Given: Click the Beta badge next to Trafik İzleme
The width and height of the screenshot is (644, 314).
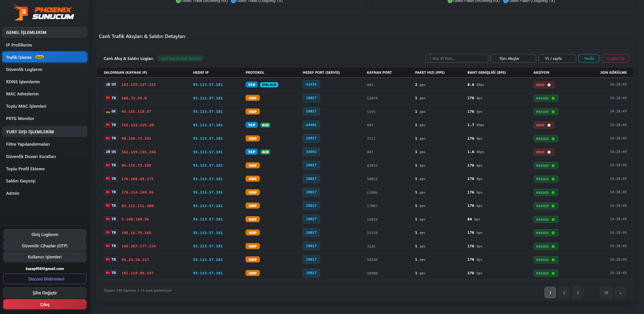Looking at the screenshot, I should click(x=39, y=57).
